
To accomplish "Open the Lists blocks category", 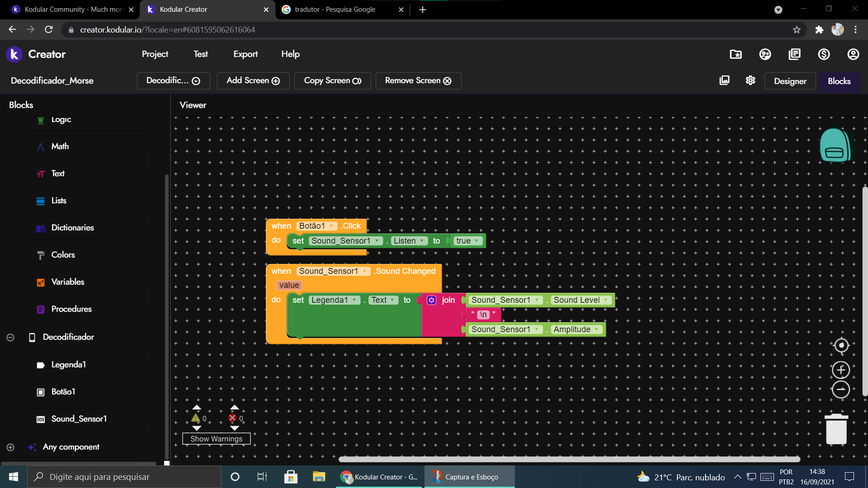I will click(86, 201).
